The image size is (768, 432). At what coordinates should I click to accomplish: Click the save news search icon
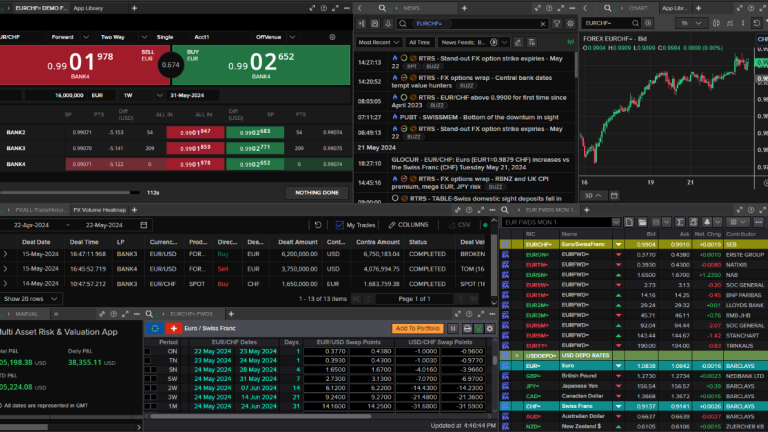pos(375,24)
